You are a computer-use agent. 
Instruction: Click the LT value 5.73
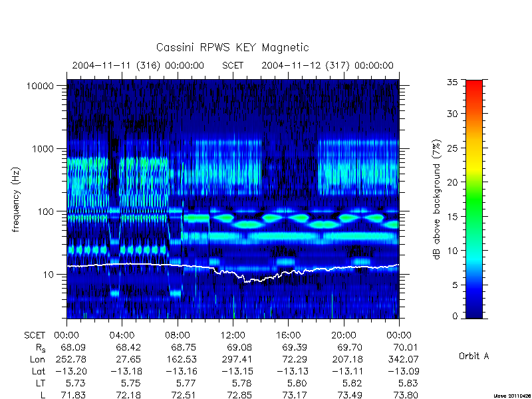76,383
